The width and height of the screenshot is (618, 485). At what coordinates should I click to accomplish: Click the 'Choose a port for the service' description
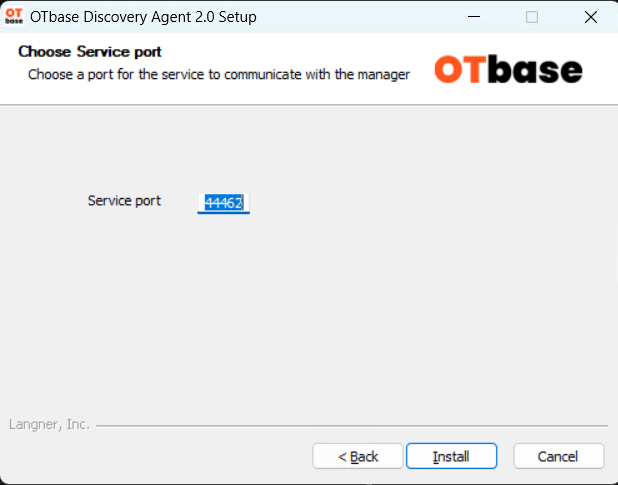[x=219, y=74]
